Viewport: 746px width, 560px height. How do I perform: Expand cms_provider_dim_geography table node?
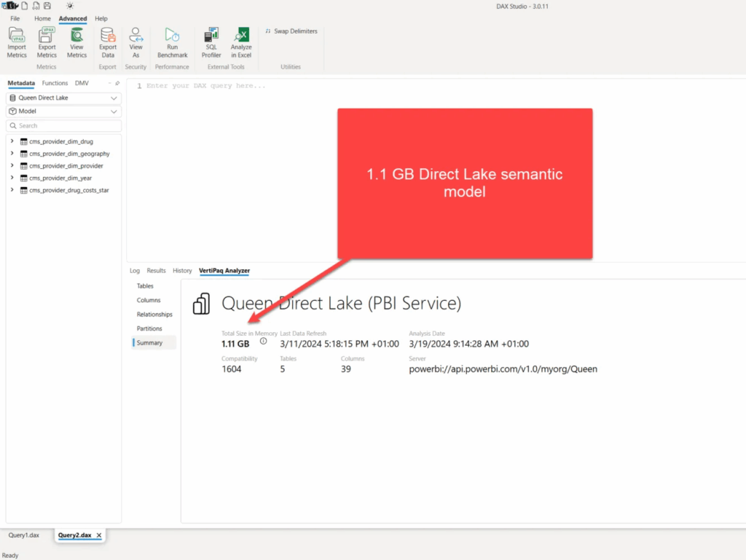12,153
